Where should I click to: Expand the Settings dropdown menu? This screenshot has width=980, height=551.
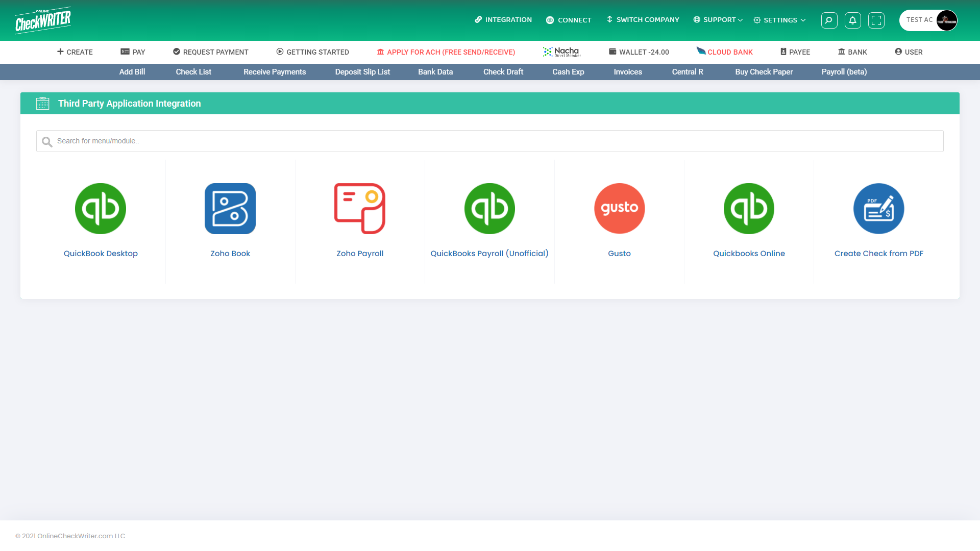[780, 20]
